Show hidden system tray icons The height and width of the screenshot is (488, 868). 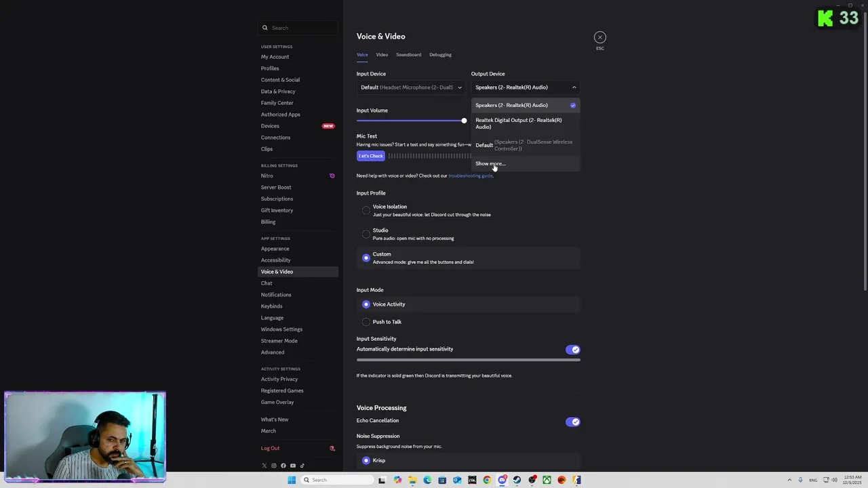789,480
